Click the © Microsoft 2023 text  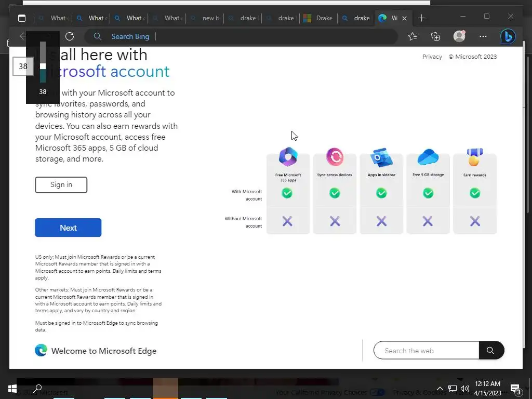pyautogui.click(x=473, y=57)
